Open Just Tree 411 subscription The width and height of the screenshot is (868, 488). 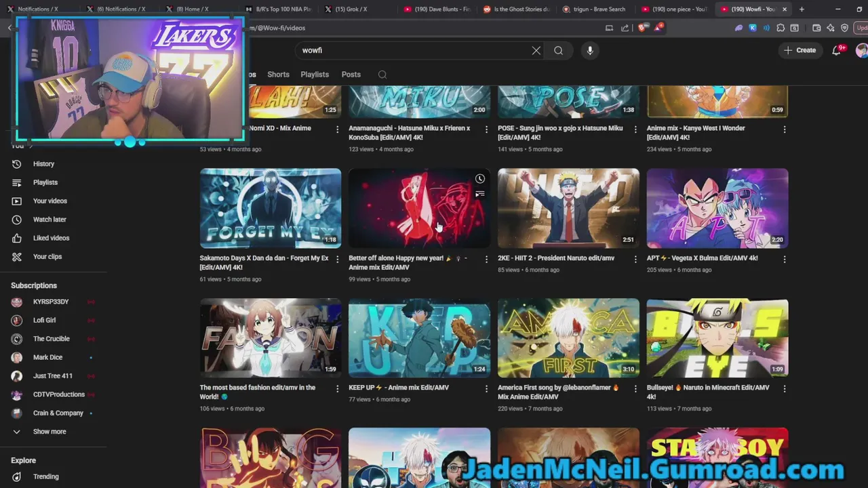click(x=53, y=375)
